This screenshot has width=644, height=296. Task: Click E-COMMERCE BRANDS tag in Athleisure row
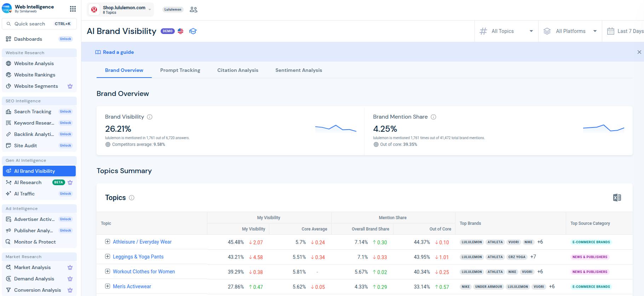coord(591,242)
